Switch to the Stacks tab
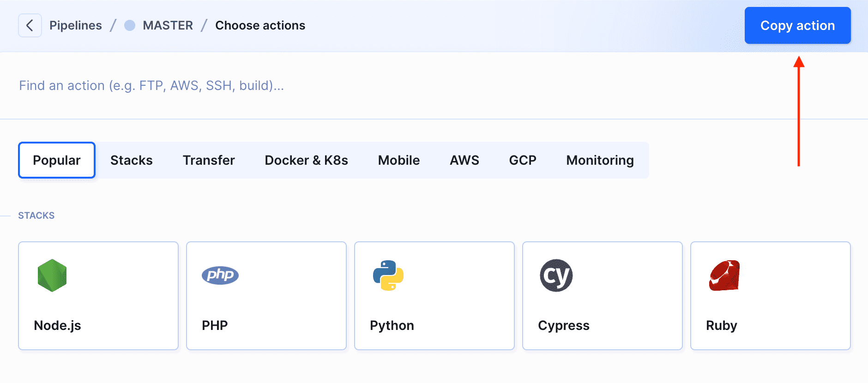This screenshot has width=868, height=383. [x=132, y=160]
